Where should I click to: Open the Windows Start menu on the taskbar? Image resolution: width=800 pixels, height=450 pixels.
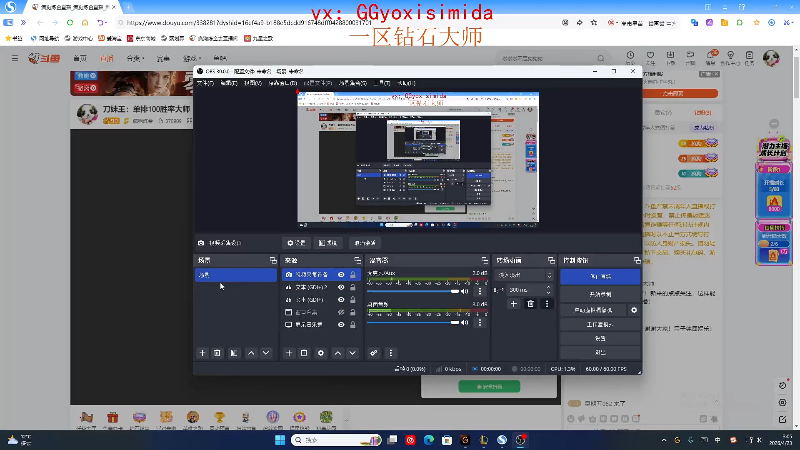280,440
